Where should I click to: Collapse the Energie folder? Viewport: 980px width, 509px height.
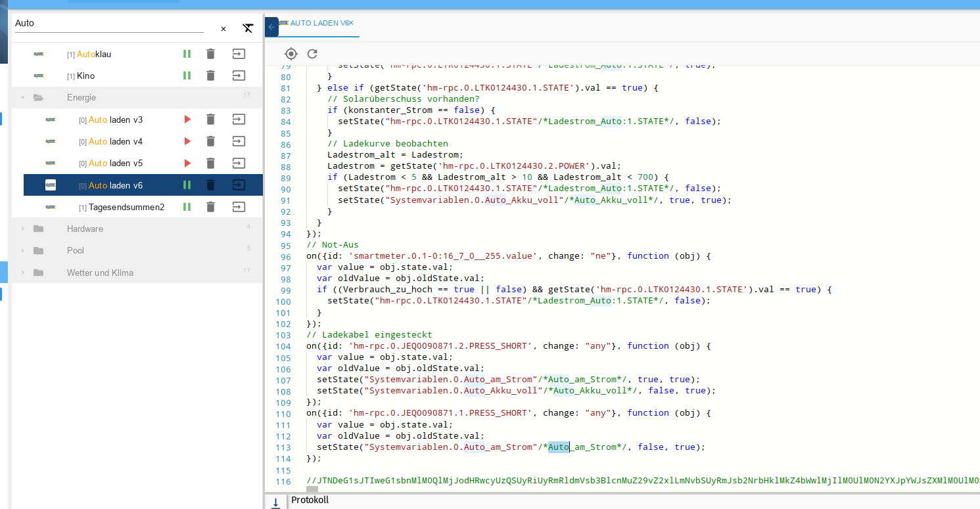click(x=22, y=97)
